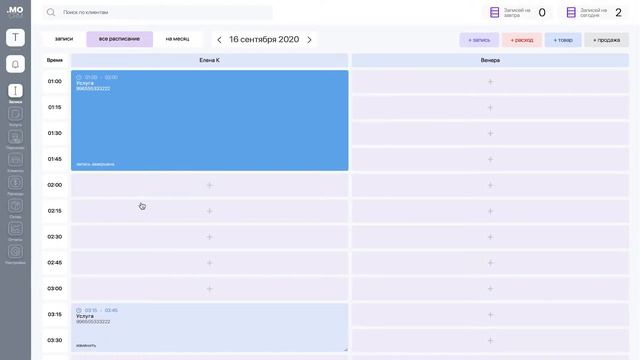Viewport: 640px width, 360px height.
Task: Click the 'Записей на завтра' count 0
Action: (542, 13)
